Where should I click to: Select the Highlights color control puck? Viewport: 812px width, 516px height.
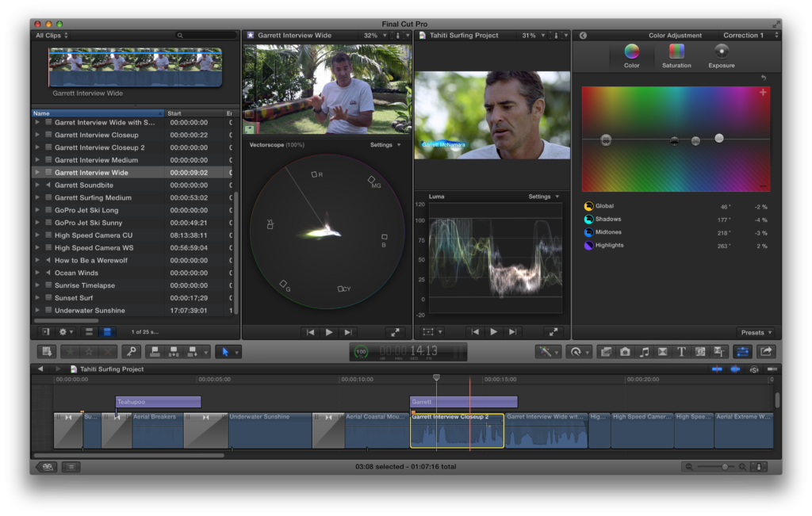(719, 138)
